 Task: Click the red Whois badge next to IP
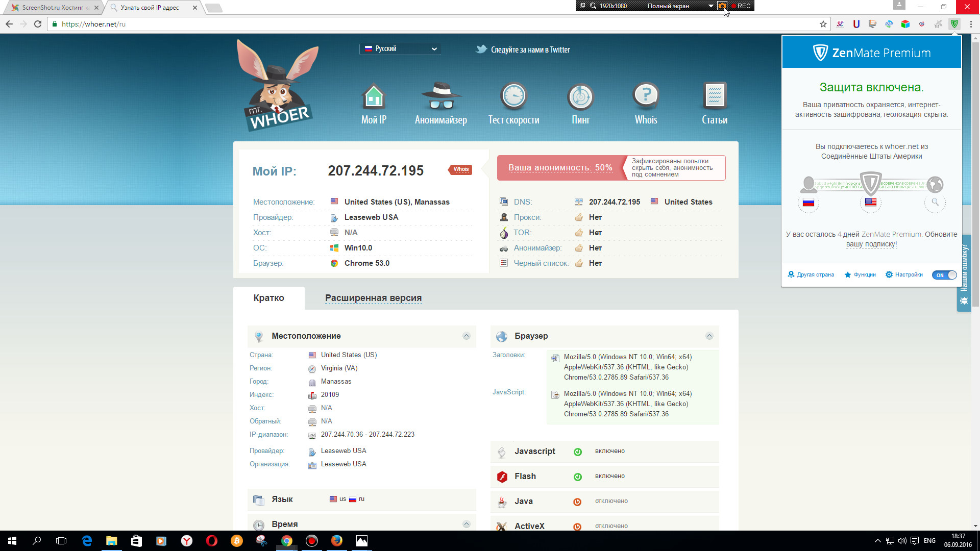click(460, 169)
